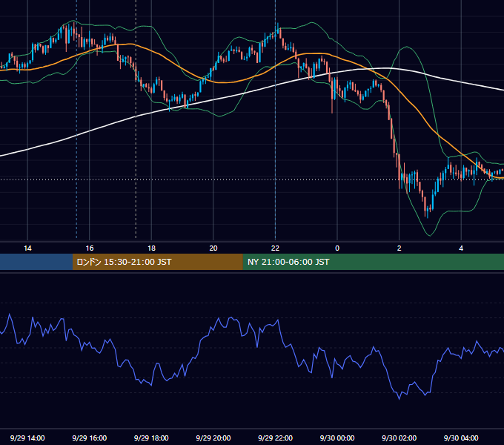This screenshot has height=445, width=504.
Task: Click the blue session bar before London
Action: pos(36,262)
